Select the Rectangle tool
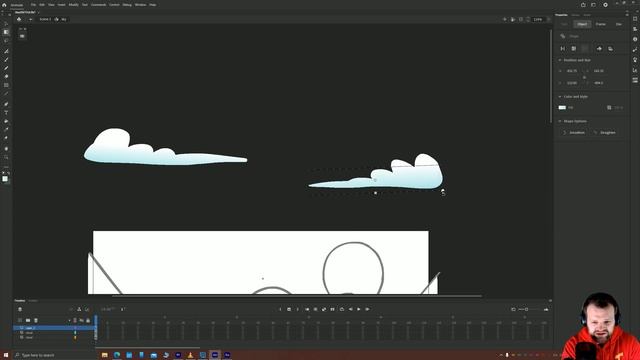Screen dimensions: 640x360 point(6,85)
